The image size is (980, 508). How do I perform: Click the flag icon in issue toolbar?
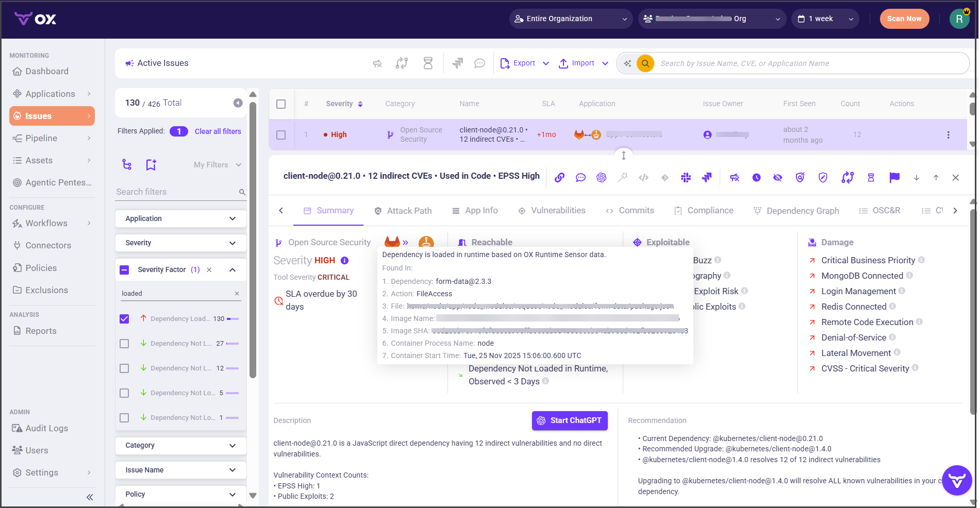tap(894, 178)
